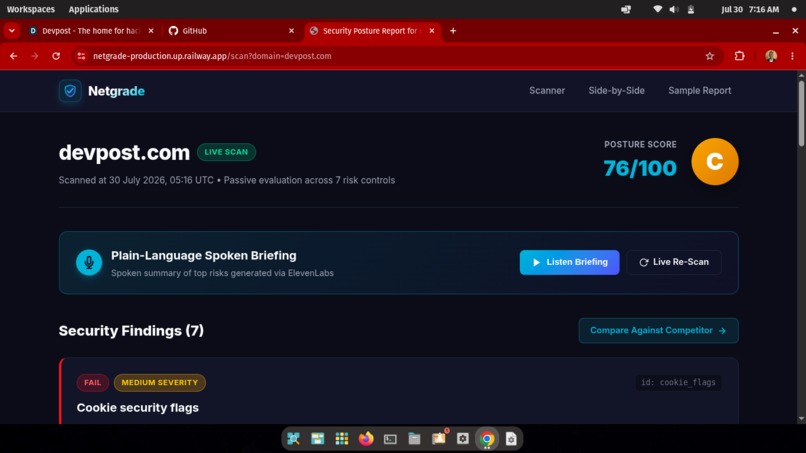Open the Workspaces menu in top bar

click(31, 9)
